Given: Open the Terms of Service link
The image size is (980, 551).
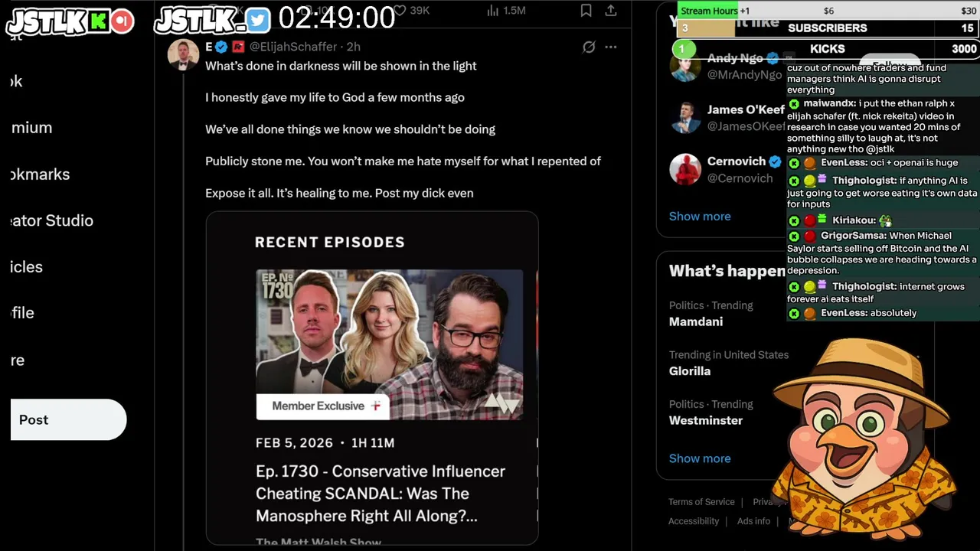Looking at the screenshot, I should 701,502.
